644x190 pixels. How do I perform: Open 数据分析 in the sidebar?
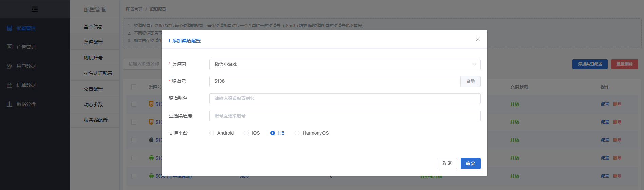click(x=26, y=104)
